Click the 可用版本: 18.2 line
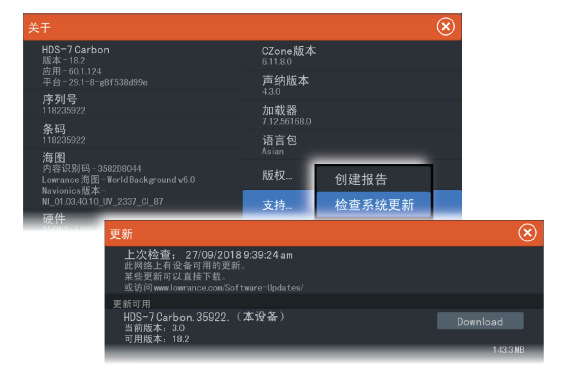 click(157, 339)
